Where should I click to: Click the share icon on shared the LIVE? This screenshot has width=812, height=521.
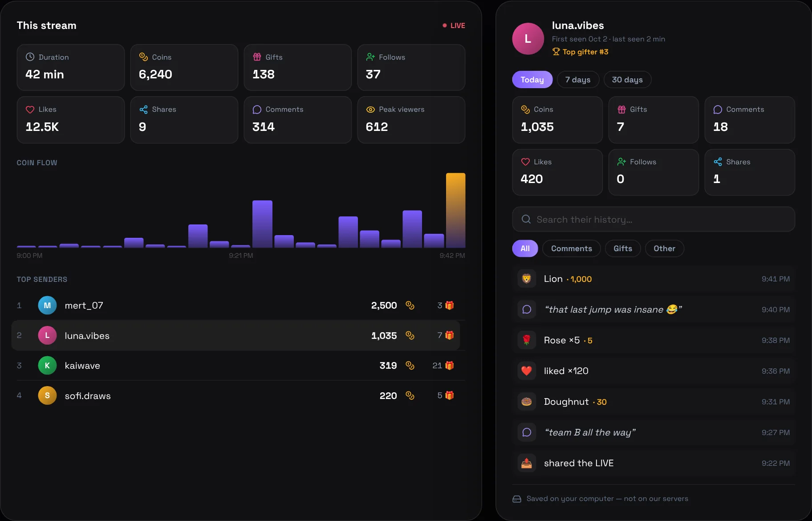pos(527,463)
